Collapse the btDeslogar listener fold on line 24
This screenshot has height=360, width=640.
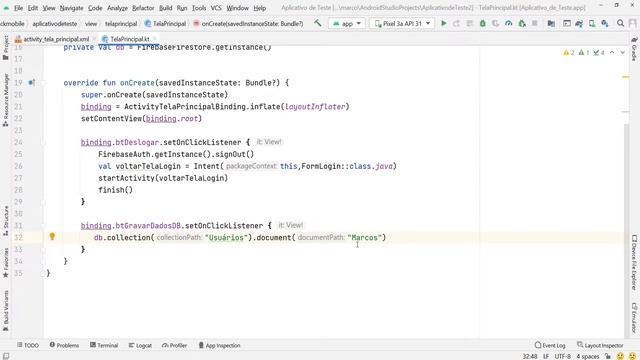coord(42,142)
